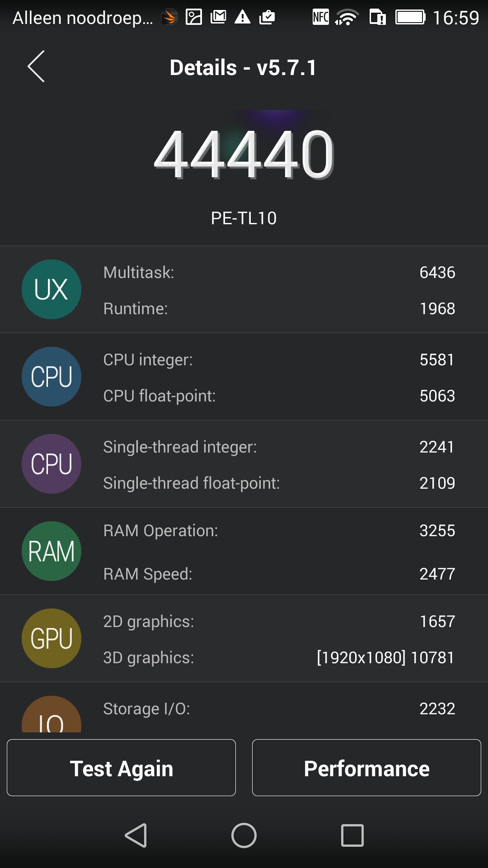Image resolution: width=488 pixels, height=868 pixels.
Task: Open the Performance button
Action: [366, 768]
